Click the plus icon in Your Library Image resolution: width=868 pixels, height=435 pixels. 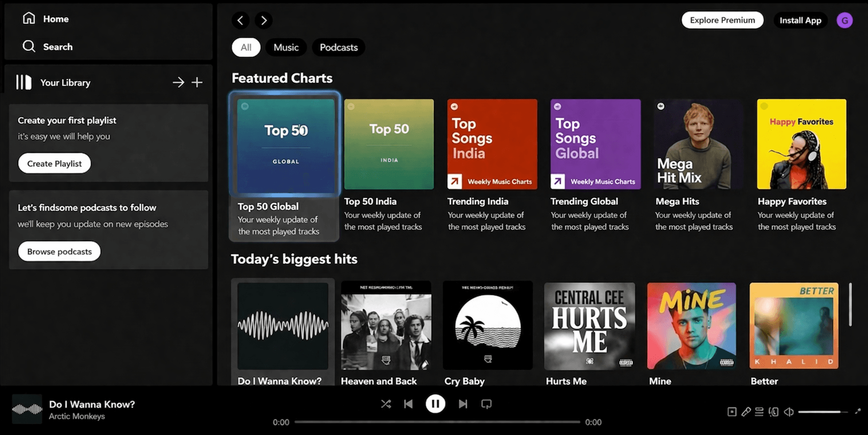pos(197,82)
